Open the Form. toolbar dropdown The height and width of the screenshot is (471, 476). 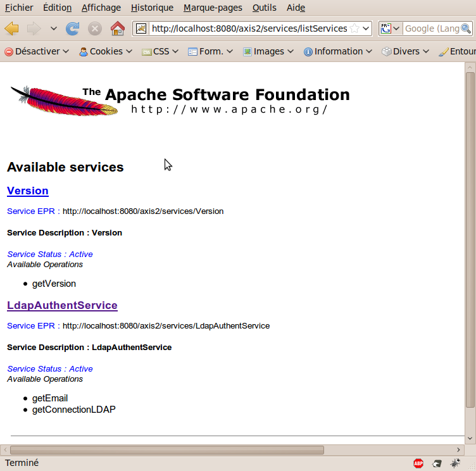(210, 52)
